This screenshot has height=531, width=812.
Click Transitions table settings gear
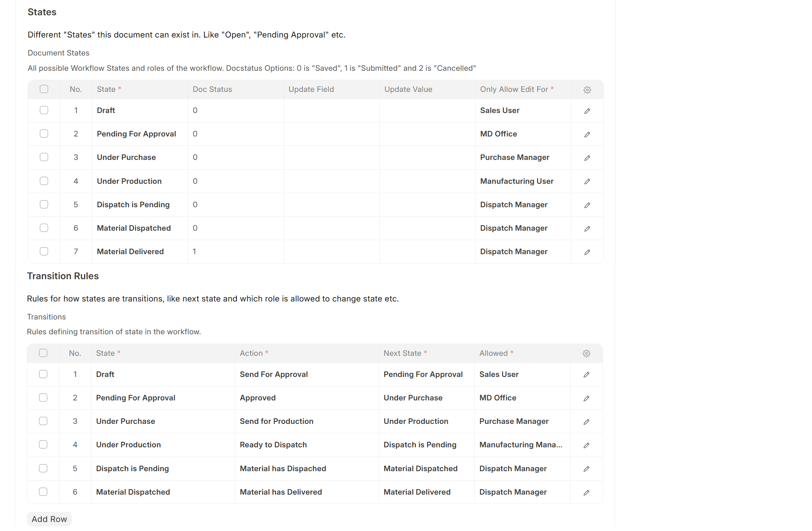tap(586, 353)
